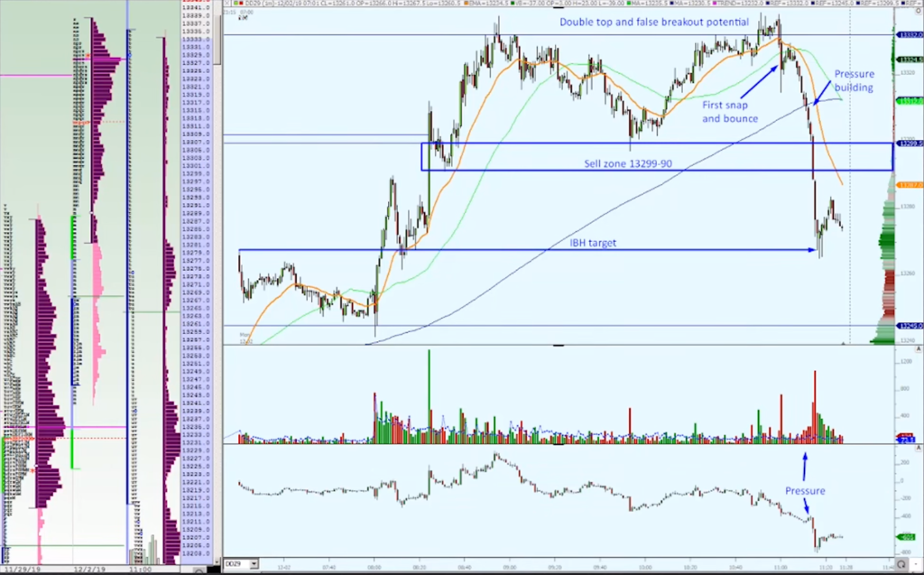Image resolution: width=924 pixels, height=575 pixels.
Task: Select the 13299.5 reference price marker
Action: click(909, 144)
